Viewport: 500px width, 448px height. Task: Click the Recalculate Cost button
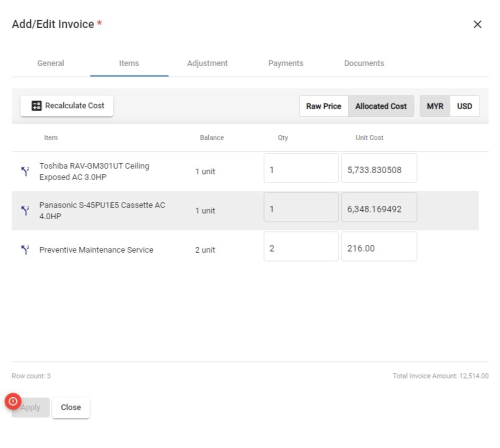(66, 106)
